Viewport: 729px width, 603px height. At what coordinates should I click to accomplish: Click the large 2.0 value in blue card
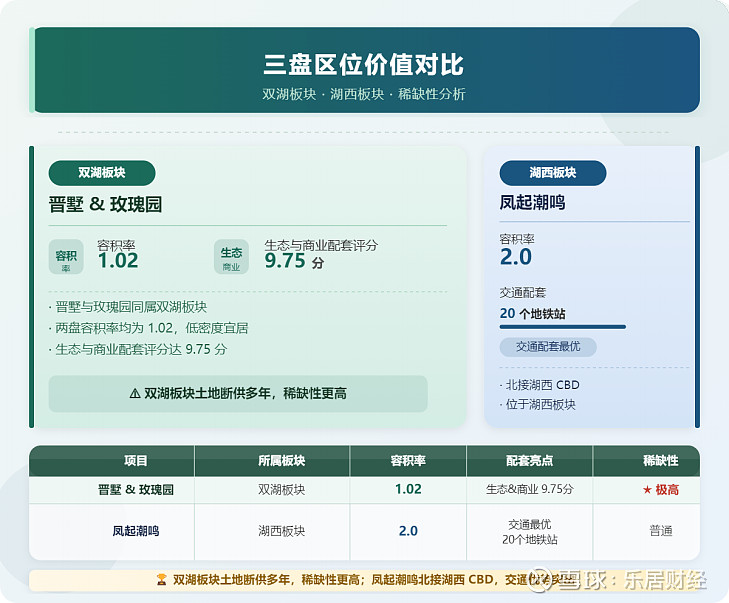[x=516, y=257]
